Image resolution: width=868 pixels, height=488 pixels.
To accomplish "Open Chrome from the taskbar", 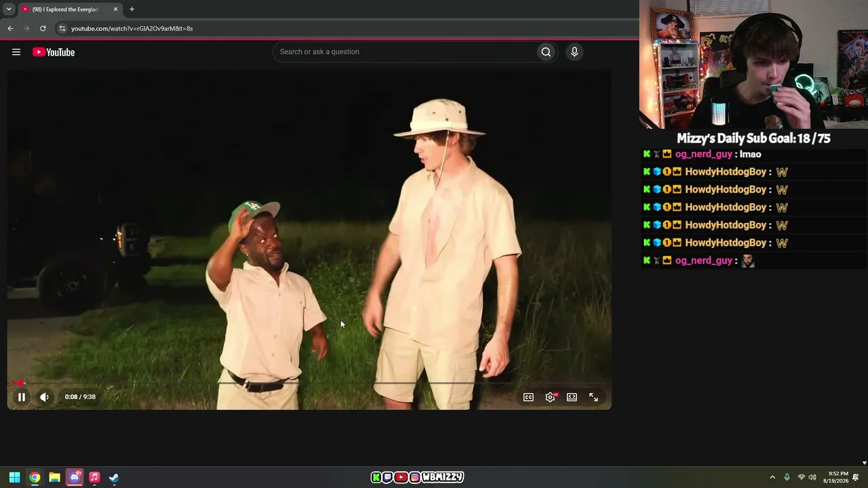I will point(35,477).
